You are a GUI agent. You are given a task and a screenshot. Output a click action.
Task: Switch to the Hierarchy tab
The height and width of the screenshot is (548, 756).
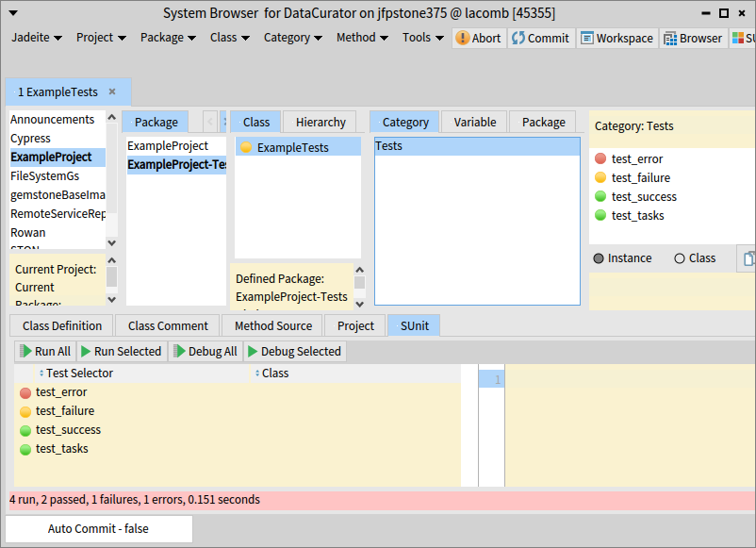click(320, 122)
